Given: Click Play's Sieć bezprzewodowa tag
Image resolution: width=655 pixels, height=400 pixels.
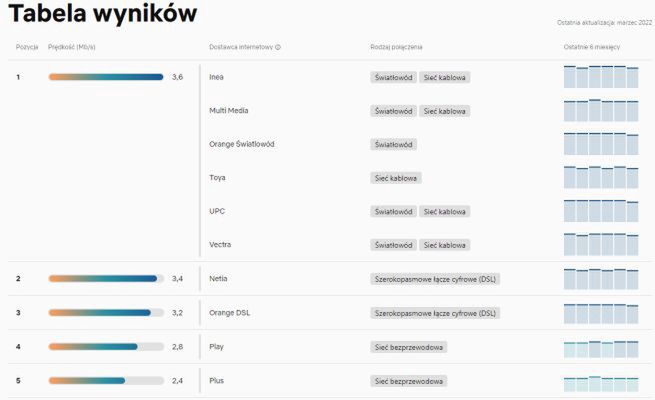Looking at the screenshot, I should point(409,347).
